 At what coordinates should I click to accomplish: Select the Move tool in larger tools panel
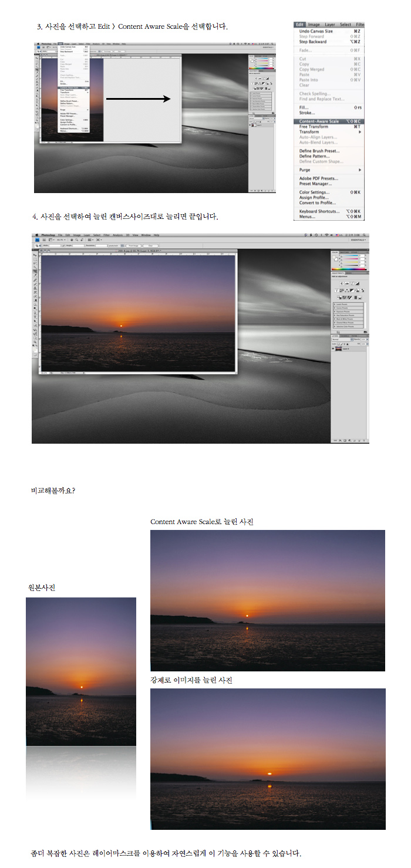pyautogui.click(x=35, y=255)
